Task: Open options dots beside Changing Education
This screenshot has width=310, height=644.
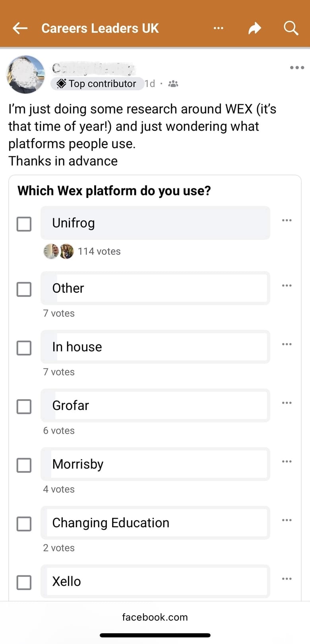Action: [x=287, y=520]
